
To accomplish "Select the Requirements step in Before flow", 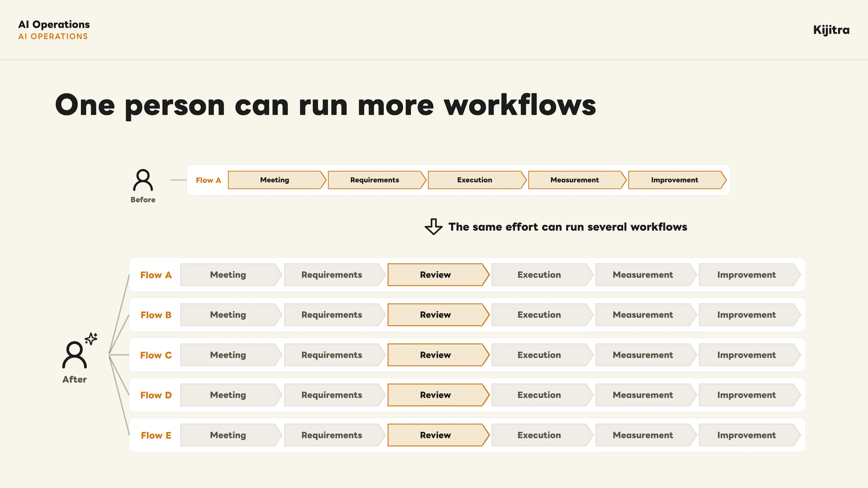I will coord(377,180).
